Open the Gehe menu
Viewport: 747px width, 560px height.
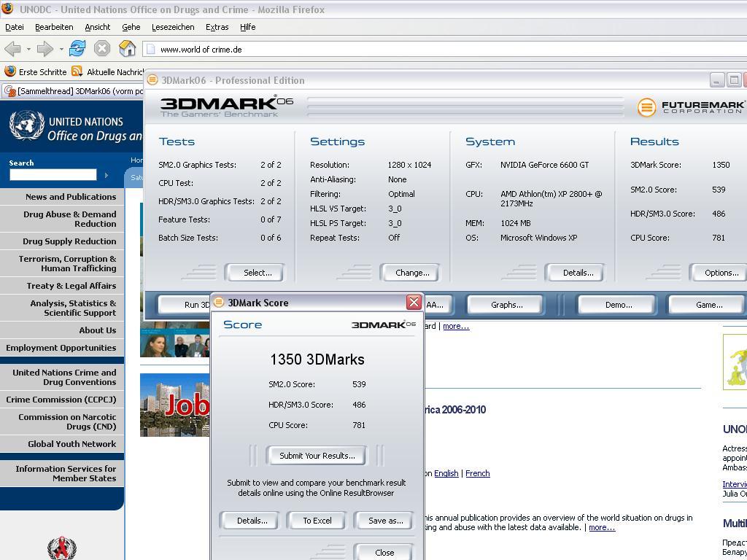click(x=131, y=27)
